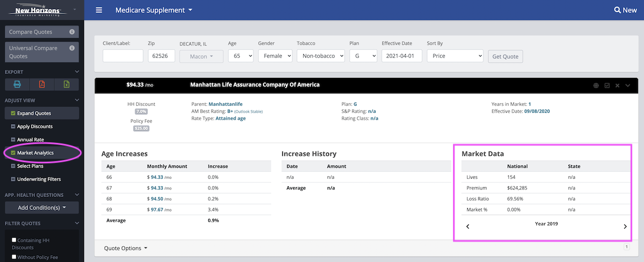Click the $94.50 monthly amount for age 68
The width and height of the screenshot is (644, 262).
click(x=159, y=198)
